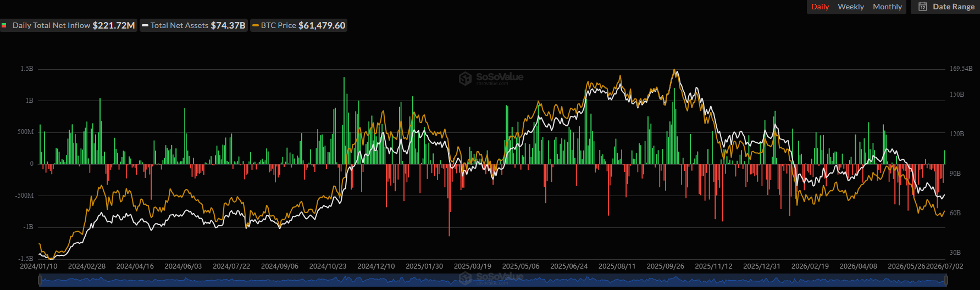Switch chart to Daily view

tap(820, 7)
